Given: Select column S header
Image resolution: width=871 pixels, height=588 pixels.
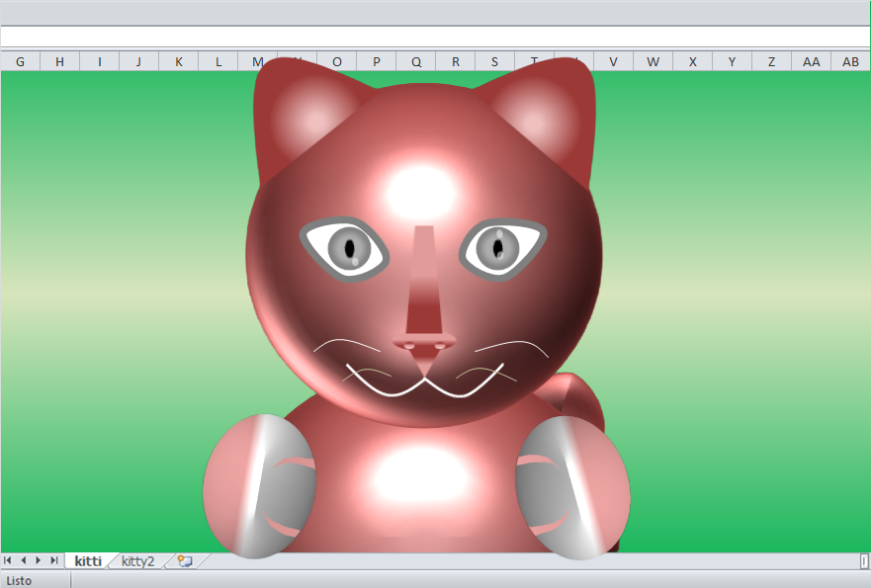Looking at the screenshot, I should 495,61.
